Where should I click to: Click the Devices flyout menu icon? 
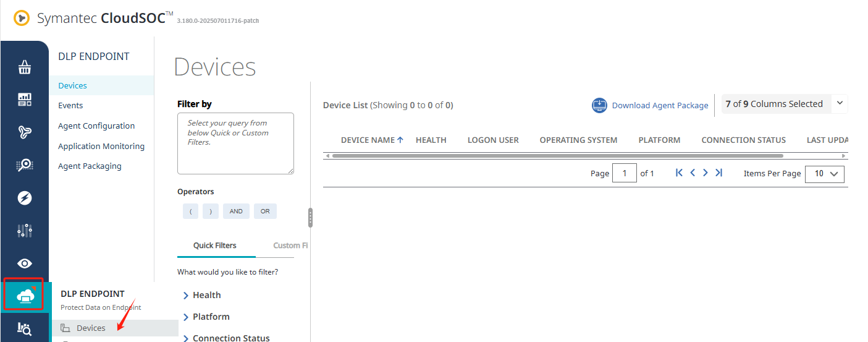65,328
